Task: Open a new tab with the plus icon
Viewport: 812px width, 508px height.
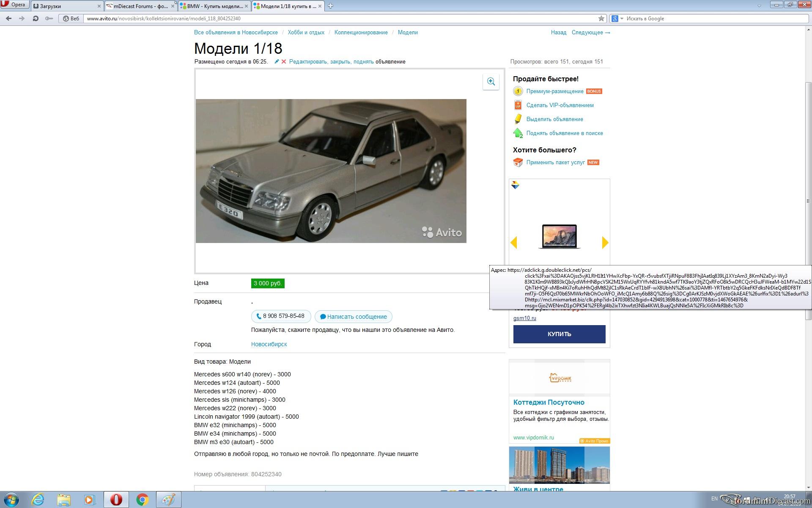Action: click(331, 6)
